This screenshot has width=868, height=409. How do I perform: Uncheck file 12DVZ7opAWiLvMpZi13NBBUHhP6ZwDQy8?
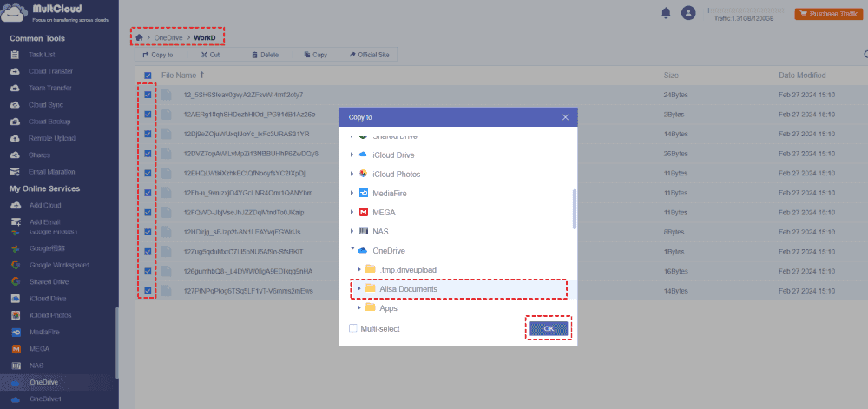(x=148, y=154)
